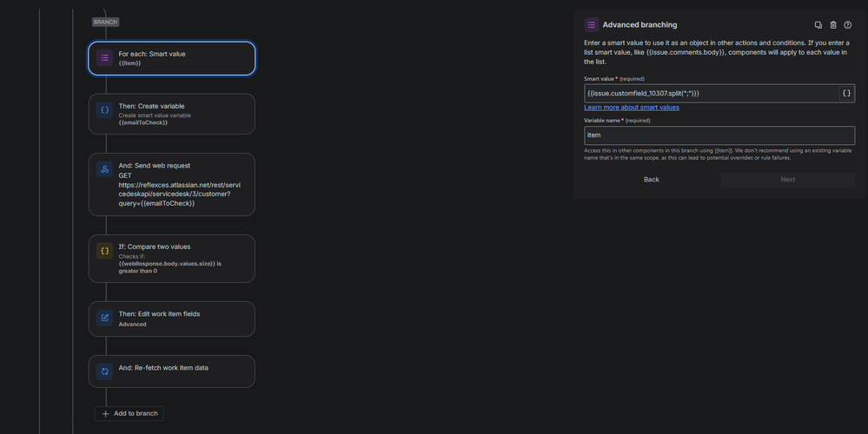
Task: Click the Re-fetch work item data icon
Action: pos(104,372)
